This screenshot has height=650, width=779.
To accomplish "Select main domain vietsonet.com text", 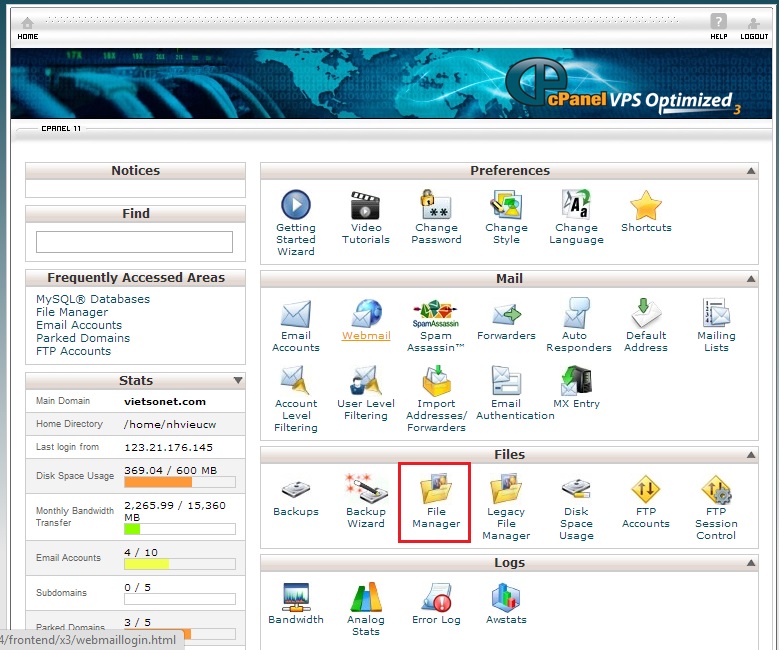I will 165,402.
